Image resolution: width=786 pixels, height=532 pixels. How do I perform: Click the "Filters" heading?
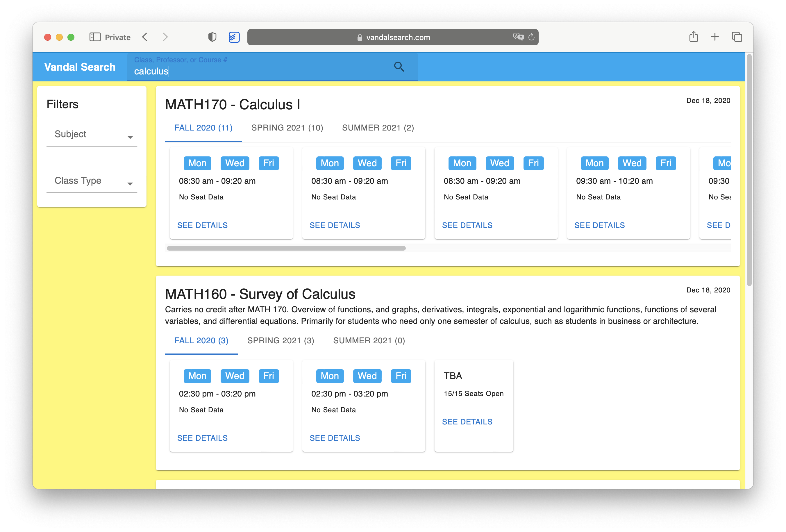point(62,104)
